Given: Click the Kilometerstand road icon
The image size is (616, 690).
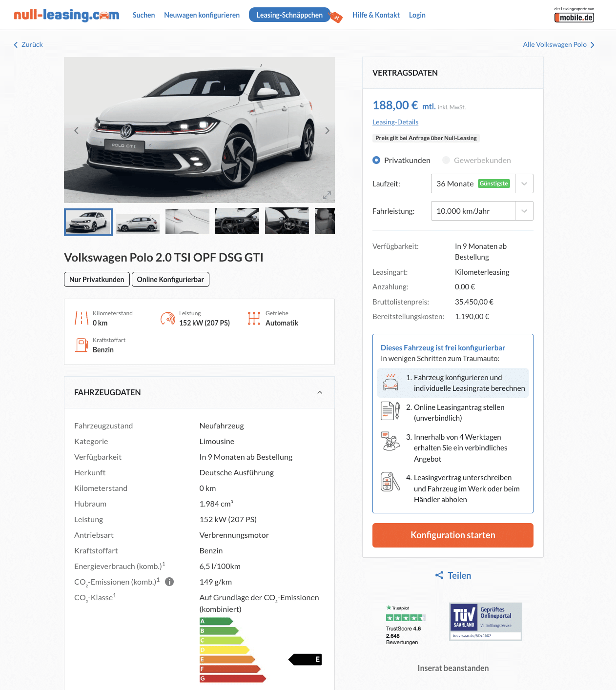Looking at the screenshot, I should [x=81, y=318].
